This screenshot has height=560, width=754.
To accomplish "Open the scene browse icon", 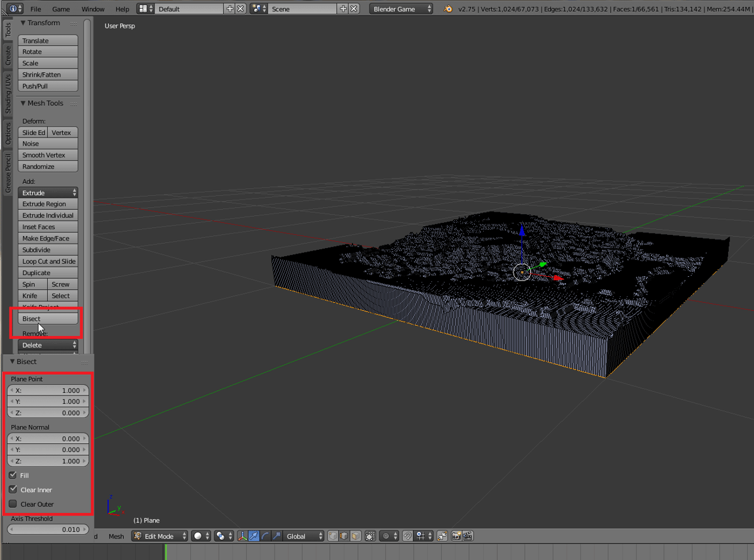I will pyautogui.click(x=259, y=9).
